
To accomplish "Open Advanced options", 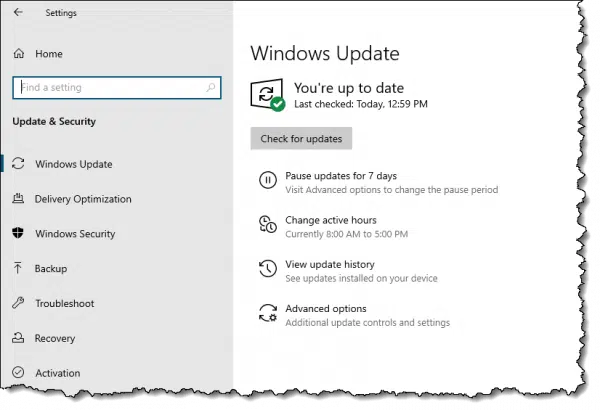I will (326, 309).
